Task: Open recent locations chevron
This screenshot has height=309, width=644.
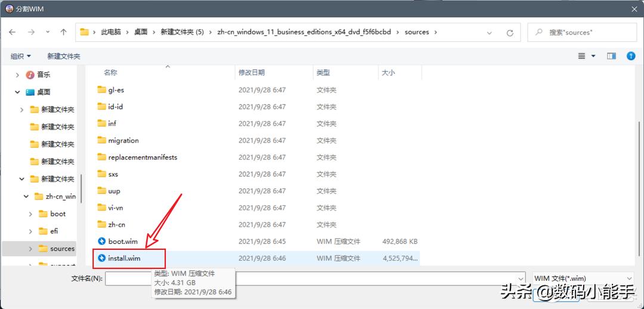Action: [48, 32]
